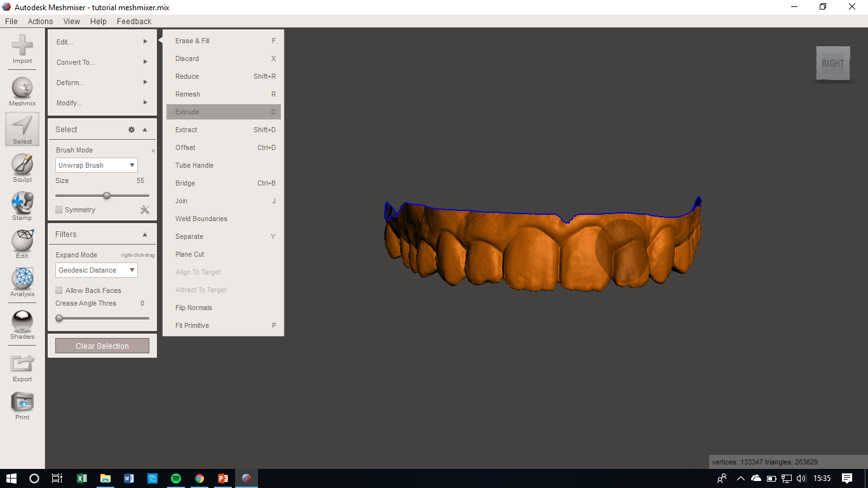The image size is (868, 488).
Task: Open the Action Center notifications icon
Action: coord(847,478)
